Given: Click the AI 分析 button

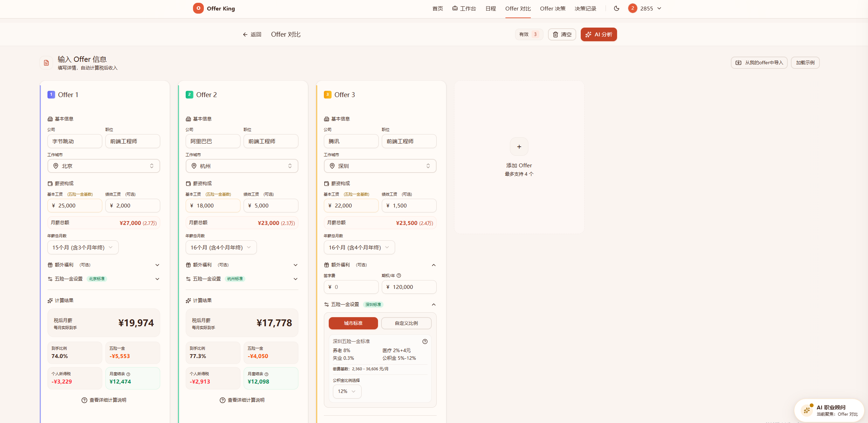Looking at the screenshot, I should coord(599,35).
